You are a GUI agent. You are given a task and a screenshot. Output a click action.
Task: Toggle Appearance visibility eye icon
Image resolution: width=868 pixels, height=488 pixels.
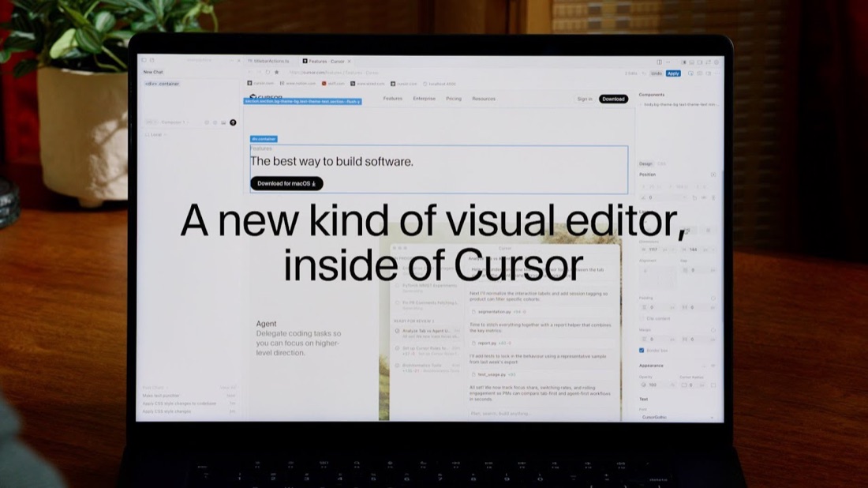pyautogui.click(x=713, y=366)
